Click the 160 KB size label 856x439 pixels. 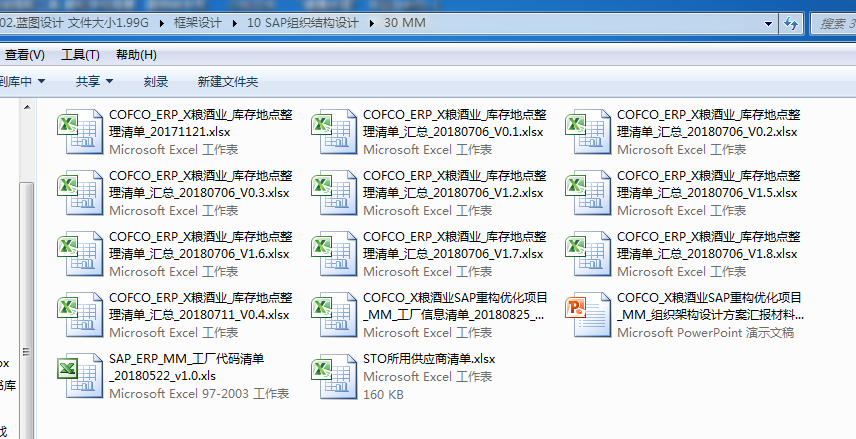click(x=383, y=394)
